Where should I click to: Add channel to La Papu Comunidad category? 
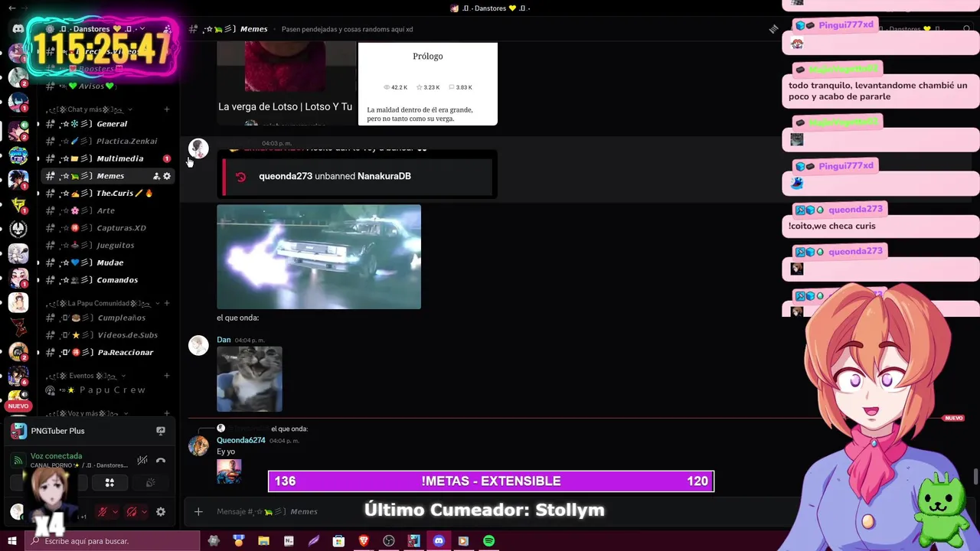[x=167, y=303]
